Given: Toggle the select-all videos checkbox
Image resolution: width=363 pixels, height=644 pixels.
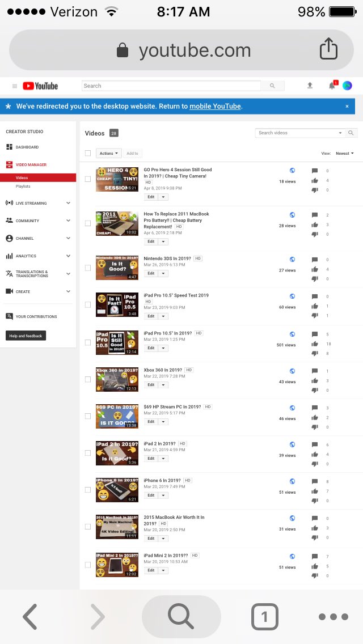Looking at the screenshot, I should click(x=87, y=153).
